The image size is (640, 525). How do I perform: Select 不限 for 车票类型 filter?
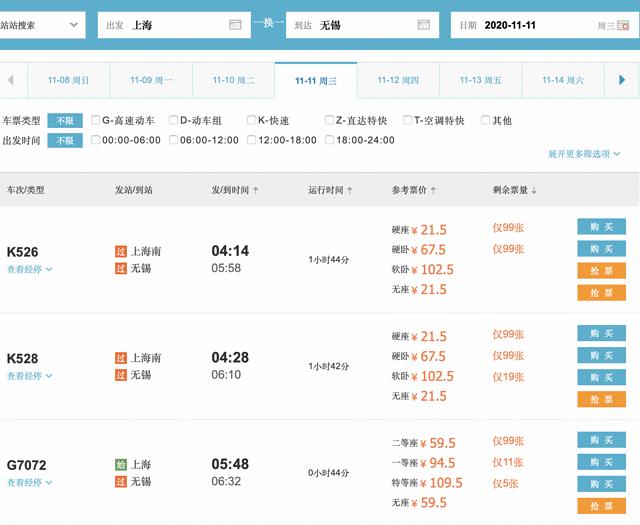click(x=64, y=120)
